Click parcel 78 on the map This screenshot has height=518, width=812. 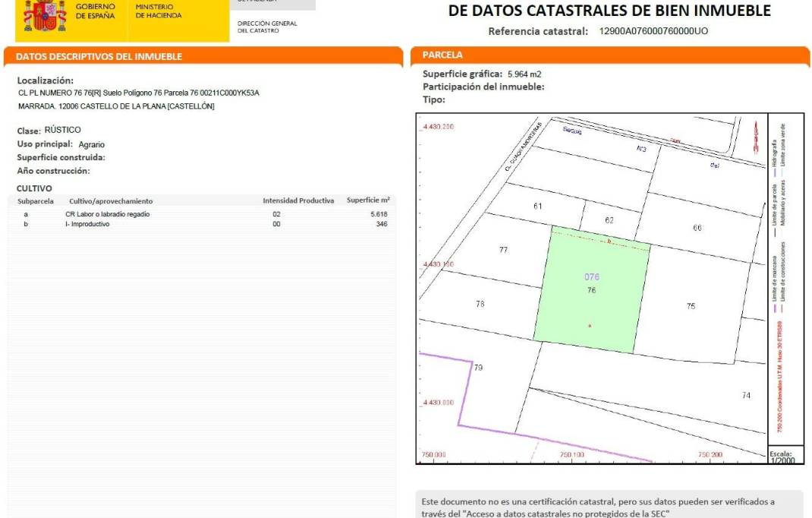coord(480,304)
